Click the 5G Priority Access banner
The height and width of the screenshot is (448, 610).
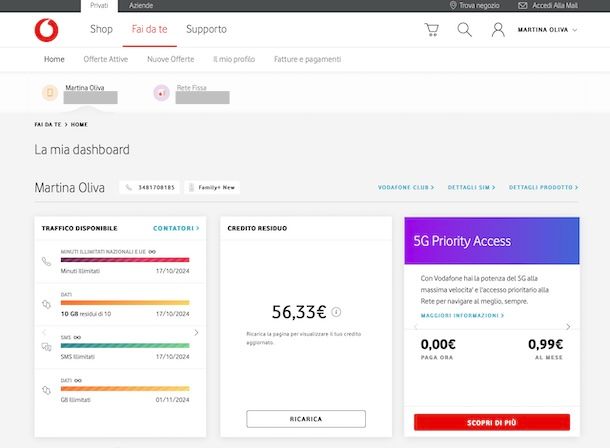(x=492, y=241)
